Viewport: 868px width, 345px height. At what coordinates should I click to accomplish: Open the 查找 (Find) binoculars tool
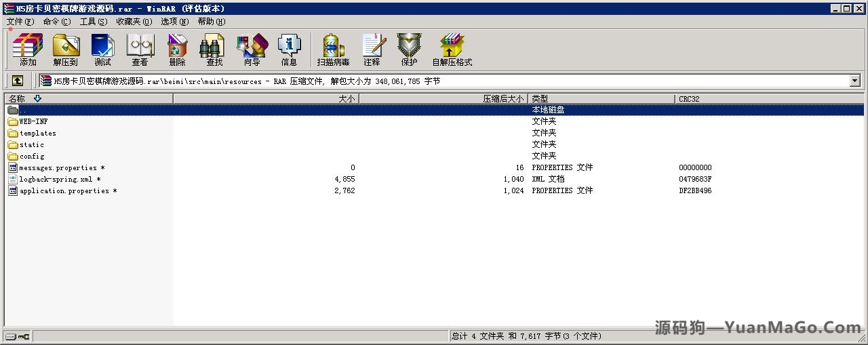214,49
